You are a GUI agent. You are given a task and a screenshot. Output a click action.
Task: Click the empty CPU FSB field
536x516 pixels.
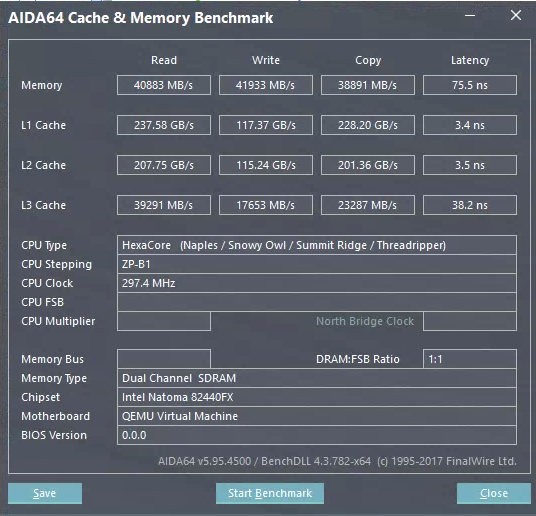(317, 302)
